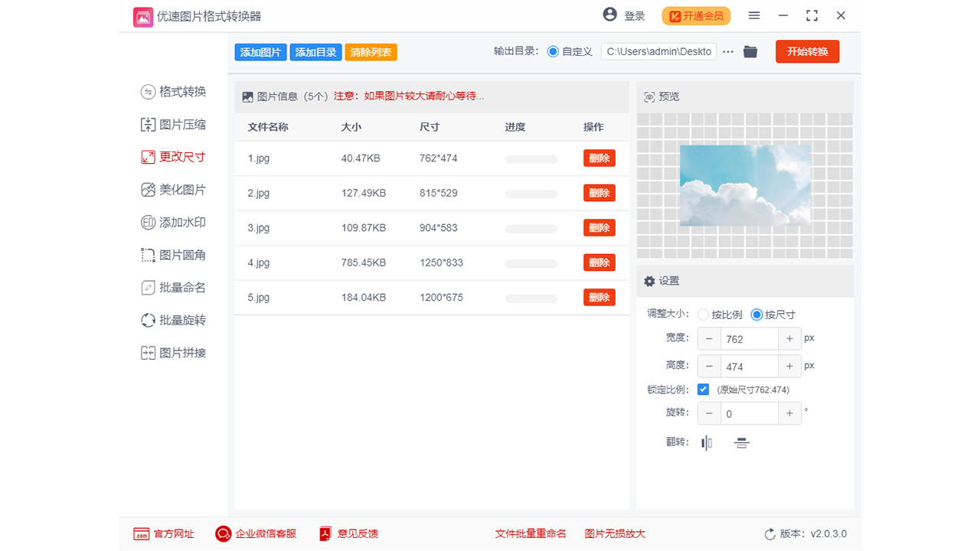The height and width of the screenshot is (551, 980).
Task: Toggle the 锁定比例 checkbox
Action: point(704,390)
